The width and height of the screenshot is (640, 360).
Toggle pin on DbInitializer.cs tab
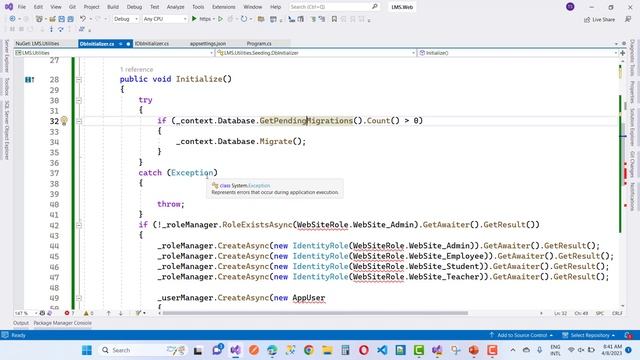(x=121, y=44)
